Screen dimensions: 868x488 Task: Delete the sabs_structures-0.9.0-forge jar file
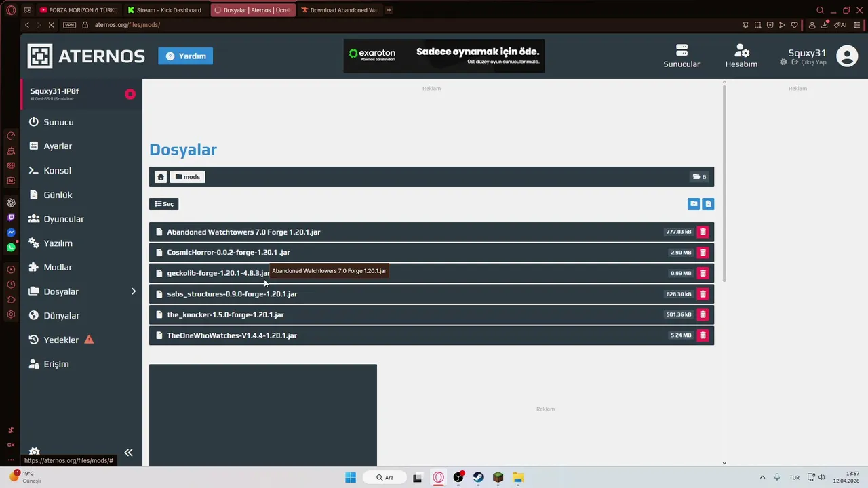703,294
